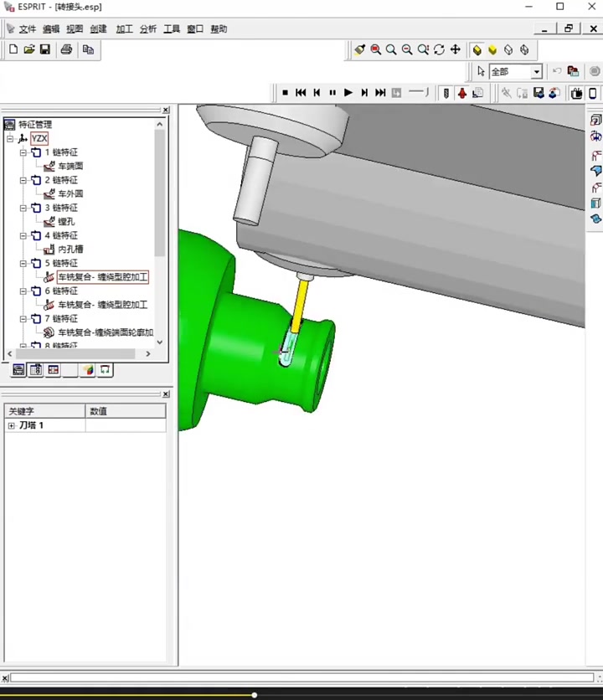Select the 镗孔 operation
Image resolution: width=603 pixels, height=700 pixels.
[x=66, y=221]
